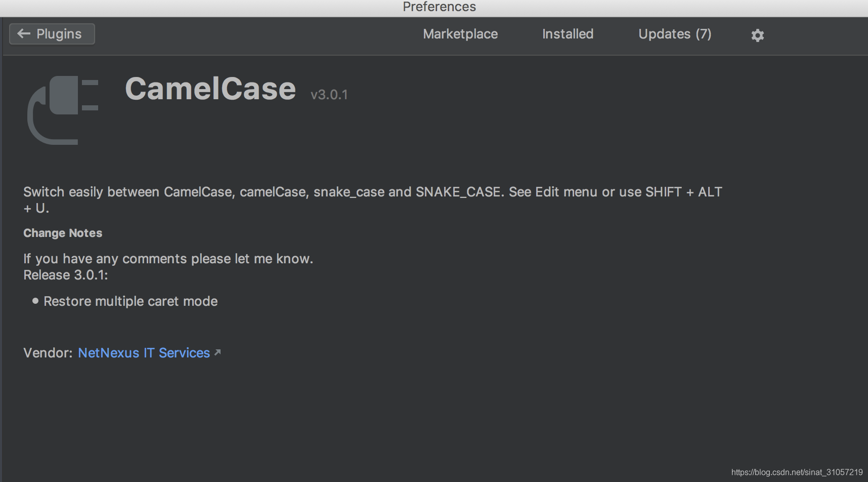Open the NetNexus IT Services vendor link
This screenshot has height=482, width=868.
144,353
